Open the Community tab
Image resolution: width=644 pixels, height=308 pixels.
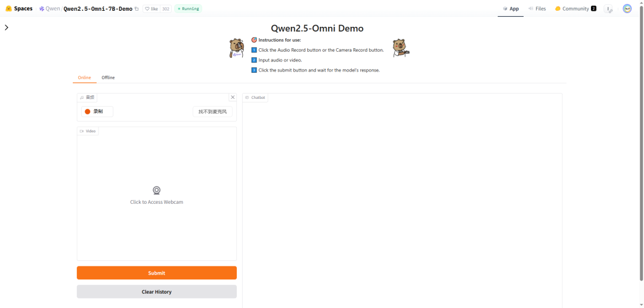click(575, 8)
